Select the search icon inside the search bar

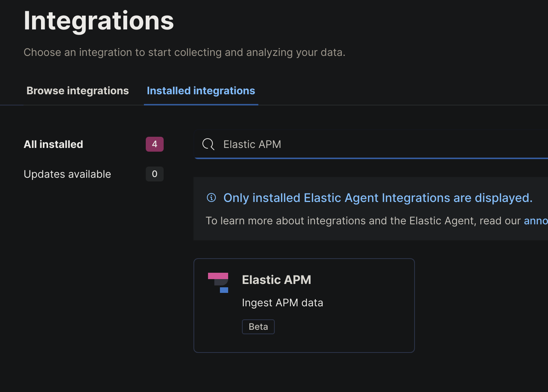click(208, 144)
